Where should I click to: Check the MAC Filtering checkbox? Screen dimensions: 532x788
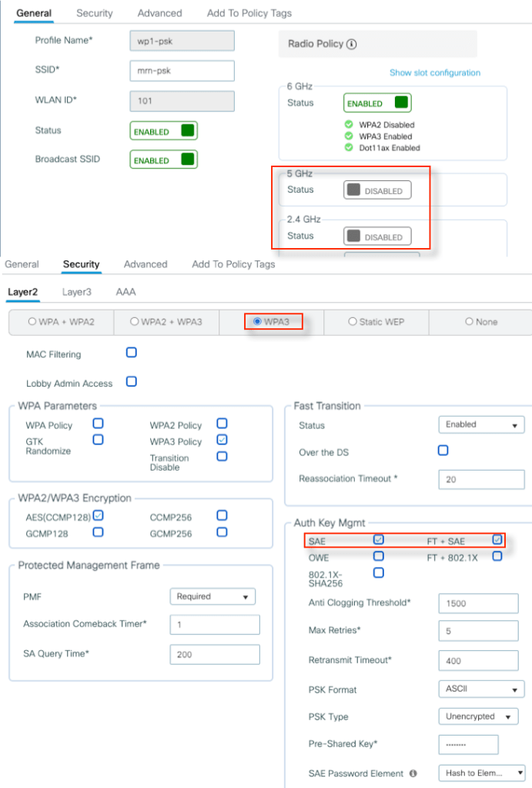pos(132,353)
